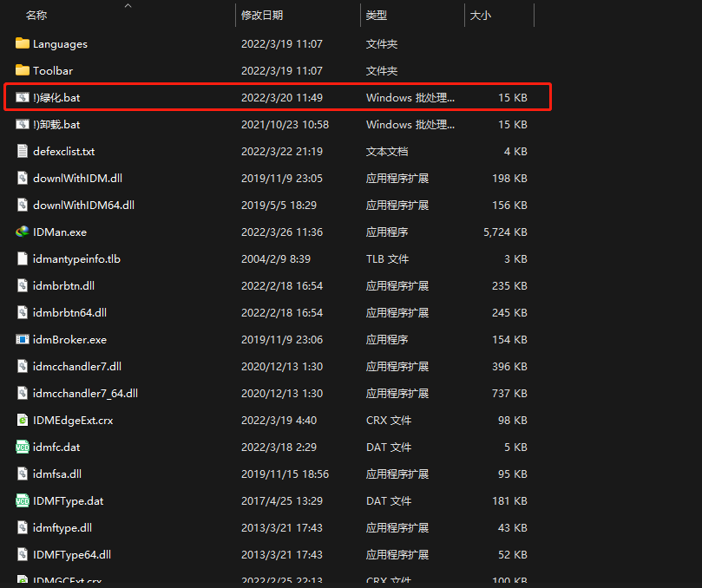Select the file name !)绿化.bat
This screenshot has width=702, height=588.
click(56, 97)
